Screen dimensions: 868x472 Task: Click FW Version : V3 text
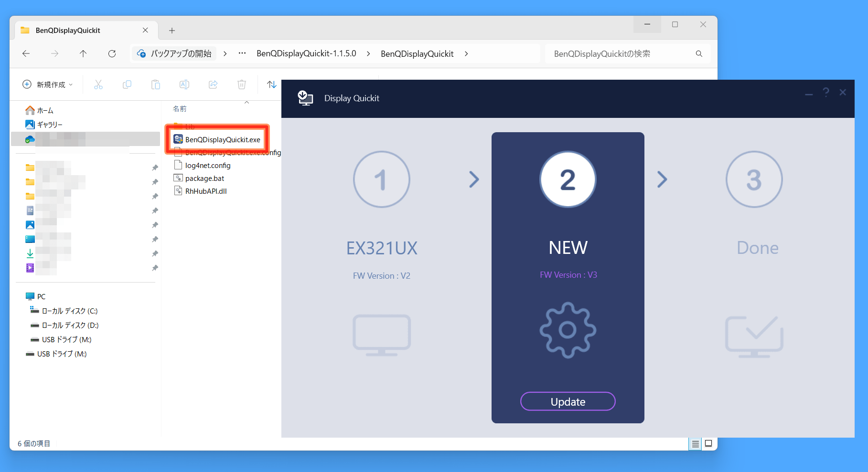pyautogui.click(x=568, y=275)
